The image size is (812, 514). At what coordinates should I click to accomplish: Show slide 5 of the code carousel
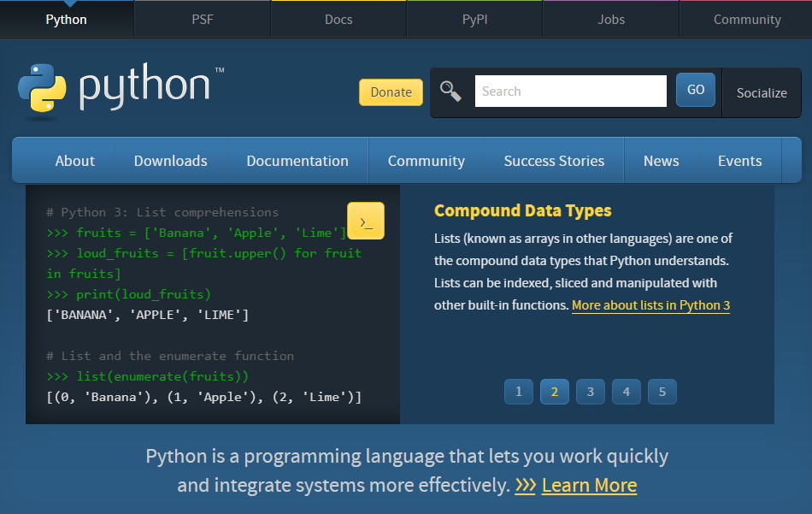662,392
